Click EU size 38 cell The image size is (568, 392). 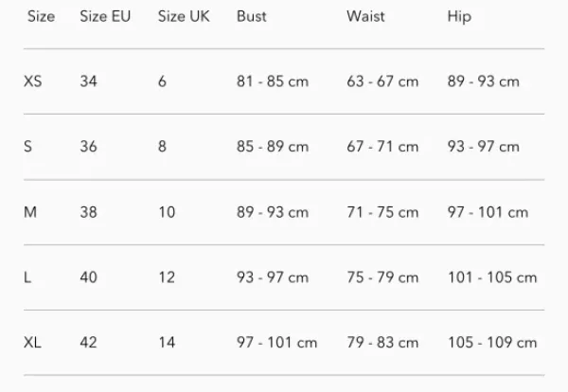[x=88, y=212]
